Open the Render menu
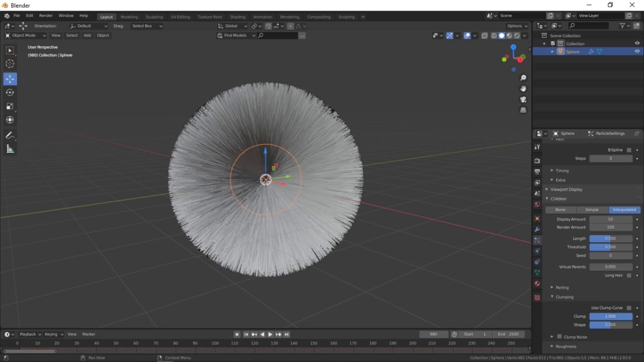The image size is (644, 362). 46,16
